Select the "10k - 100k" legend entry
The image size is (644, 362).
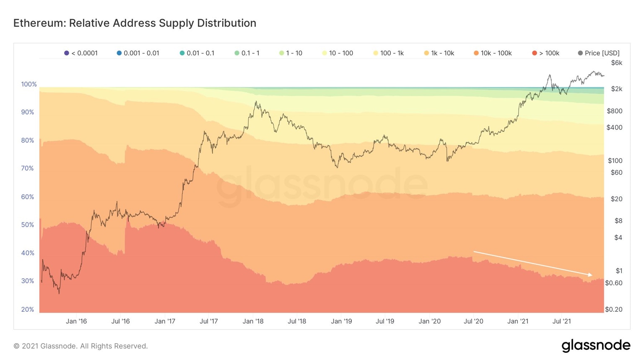click(496, 53)
